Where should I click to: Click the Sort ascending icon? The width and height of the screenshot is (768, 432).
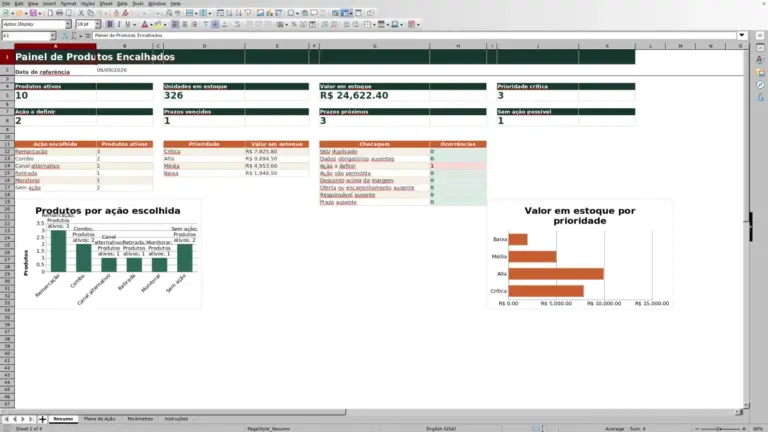coord(229,13)
